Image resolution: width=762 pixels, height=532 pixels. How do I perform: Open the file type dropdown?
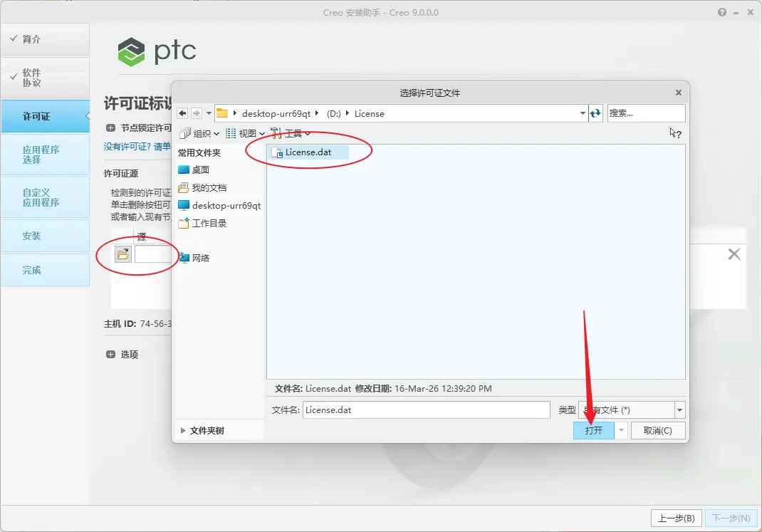point(679,410)
